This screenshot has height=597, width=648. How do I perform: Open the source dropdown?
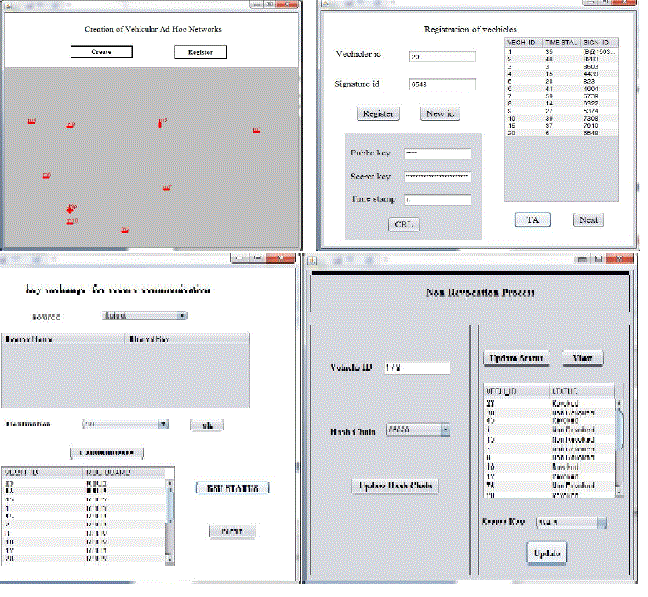coord(145,316)
